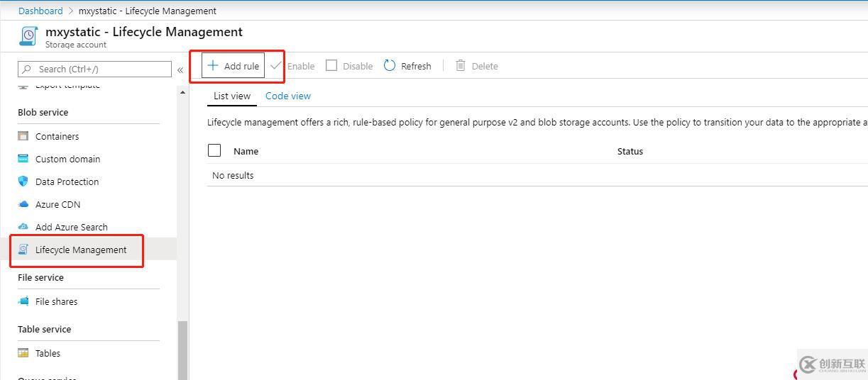Click the Add rule button
The image size is (868, 380).
[233, 66]
